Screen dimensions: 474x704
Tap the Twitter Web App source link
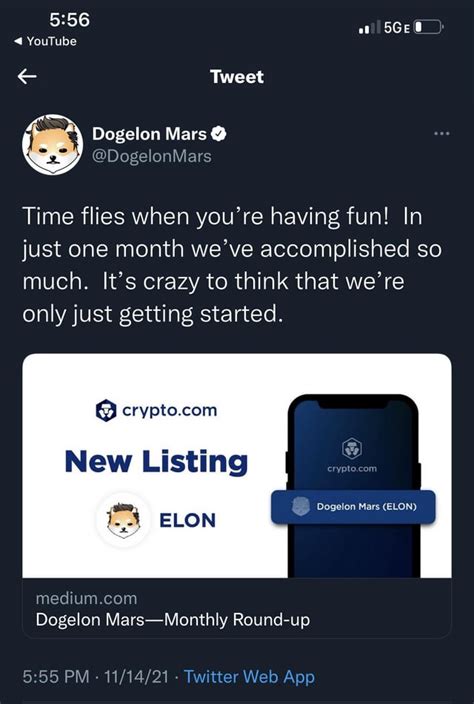coord(249,677)
